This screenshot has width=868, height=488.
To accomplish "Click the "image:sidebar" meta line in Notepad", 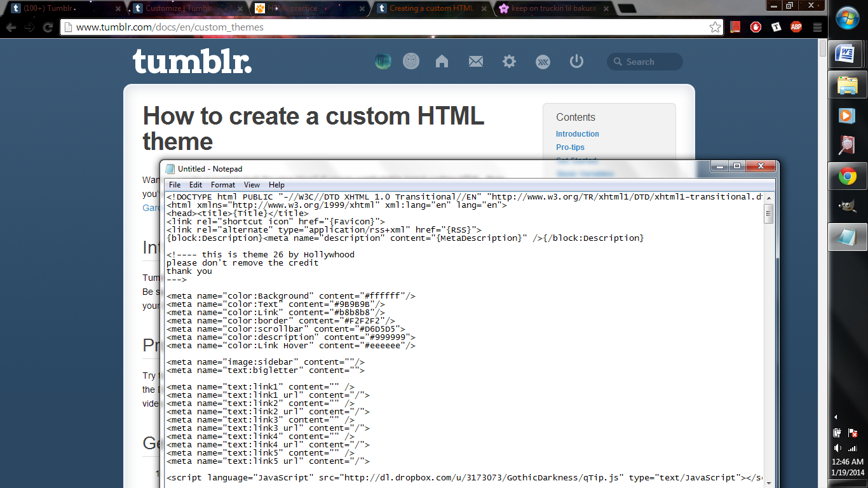I will (x=266, y=362).
